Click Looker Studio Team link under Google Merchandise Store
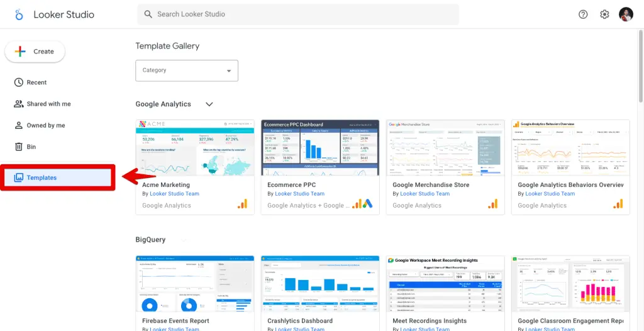The height and width of the screenshot is (331, 644). point(425,194)
